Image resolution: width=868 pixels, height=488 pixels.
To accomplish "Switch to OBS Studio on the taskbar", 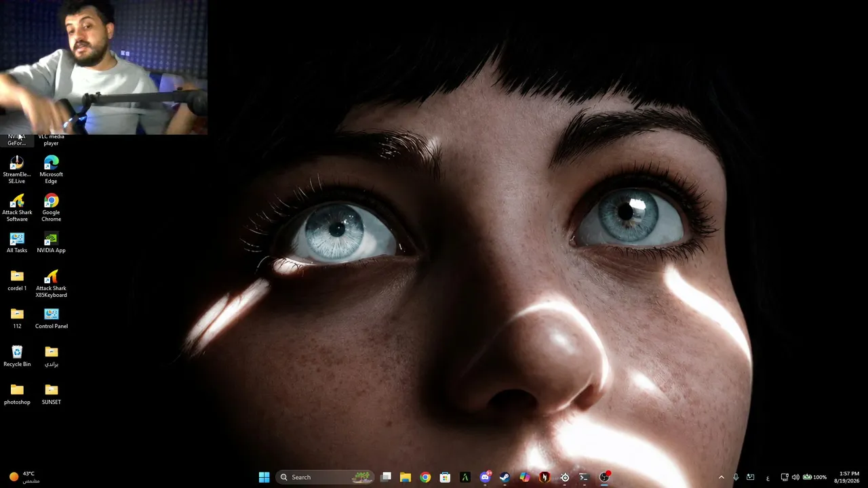I will 604,477.
